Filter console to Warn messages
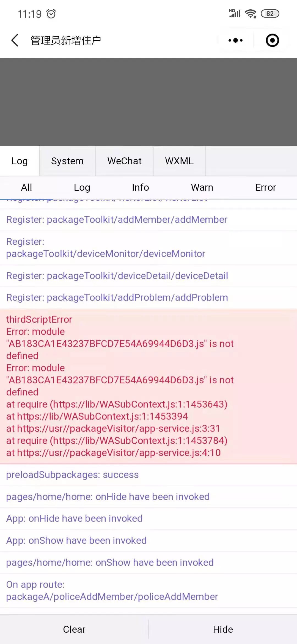 [202, 187]
